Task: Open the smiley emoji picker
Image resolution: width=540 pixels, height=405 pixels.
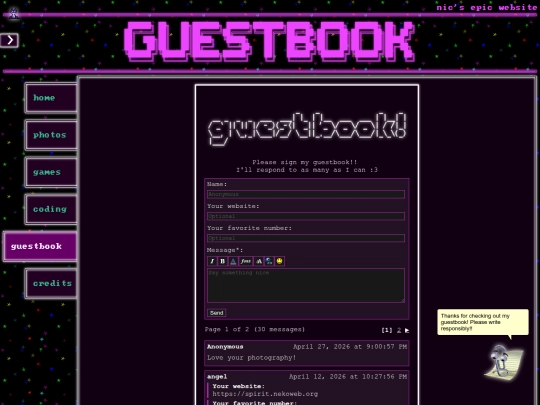Action: click(280, 261)
